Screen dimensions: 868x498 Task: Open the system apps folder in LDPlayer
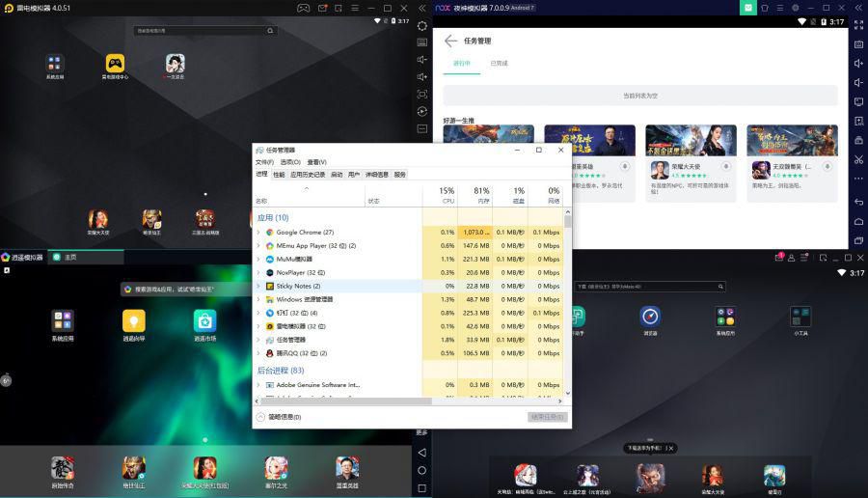(54, 63)
